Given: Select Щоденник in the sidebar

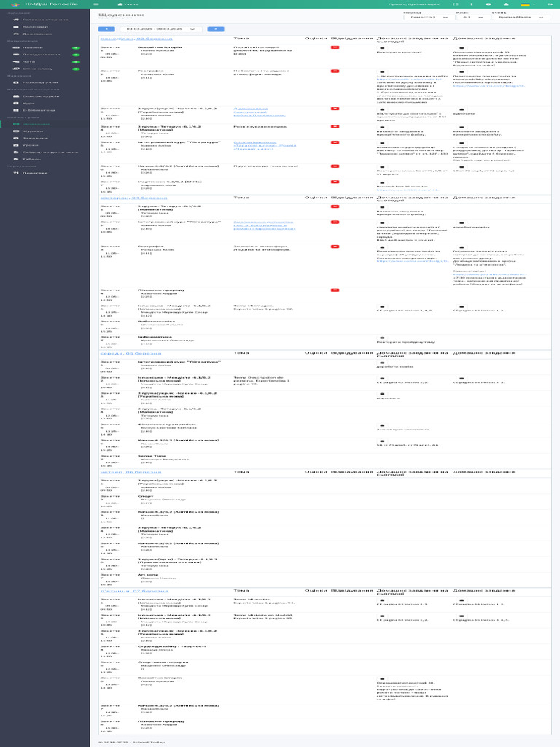Looking at the screenshot, I should pos(44,124).
